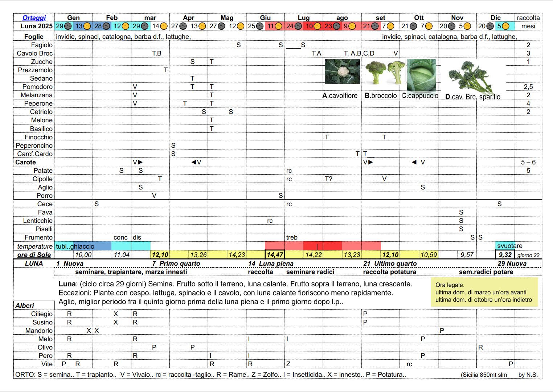Click full moon icon beside 9 under ago

click(x=352, y=26)
